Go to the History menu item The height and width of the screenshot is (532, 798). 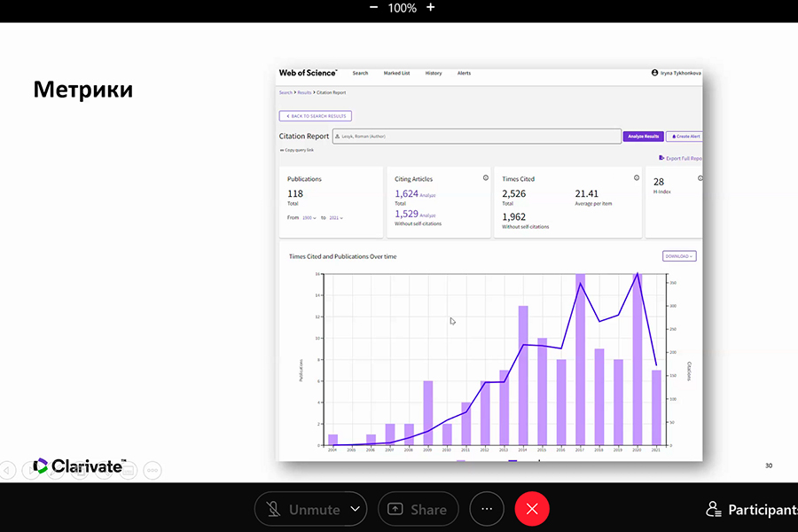pos(433,73)
